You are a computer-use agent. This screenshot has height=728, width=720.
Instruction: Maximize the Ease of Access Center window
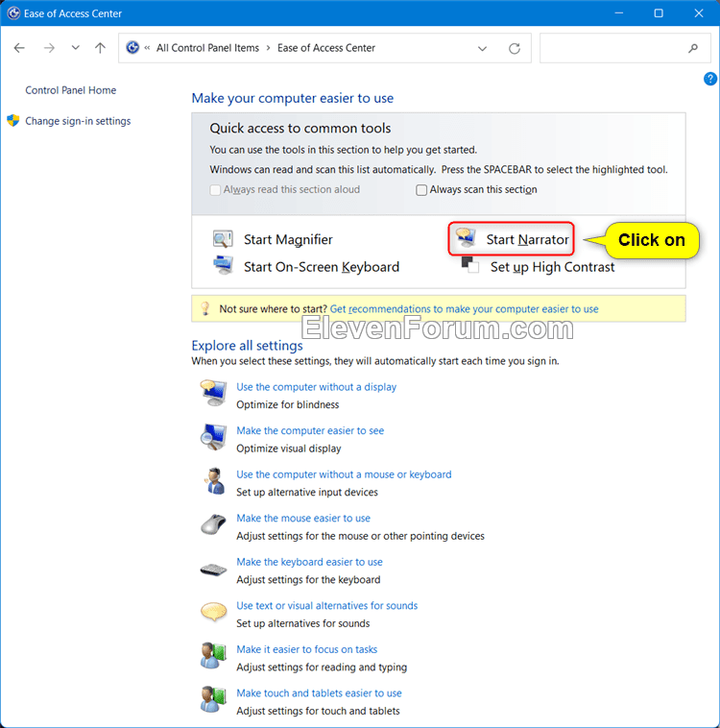659,13
